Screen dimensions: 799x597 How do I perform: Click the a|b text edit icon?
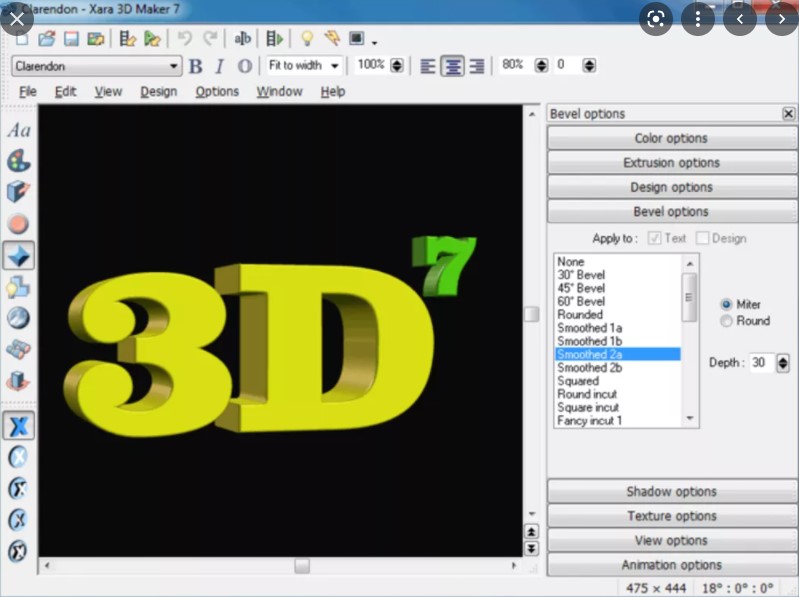pos(242,39)
